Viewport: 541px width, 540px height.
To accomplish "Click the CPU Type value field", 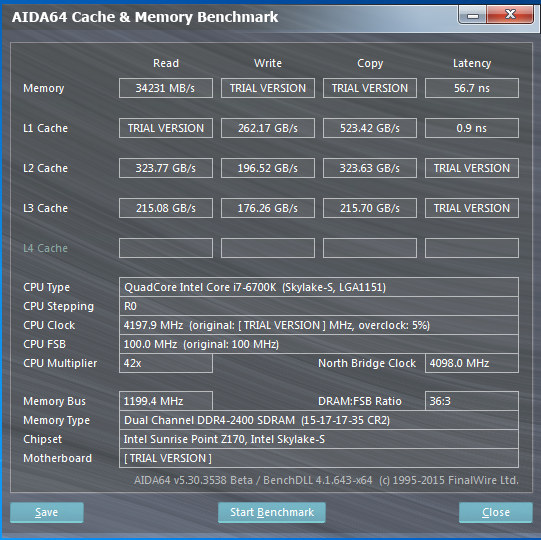I will (x=319, y=287).
